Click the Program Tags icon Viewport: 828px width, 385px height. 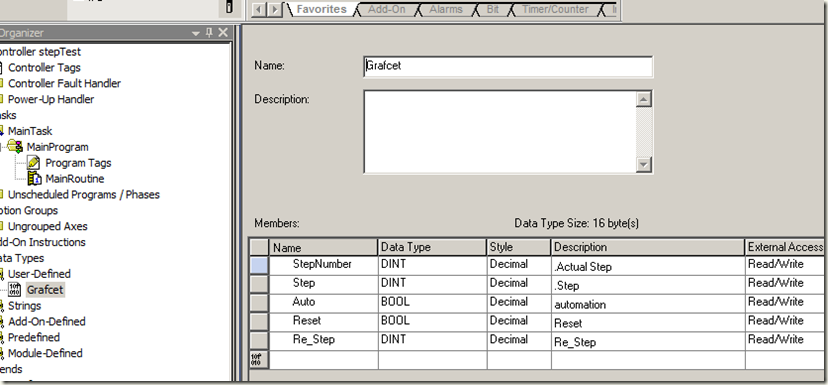34,163
